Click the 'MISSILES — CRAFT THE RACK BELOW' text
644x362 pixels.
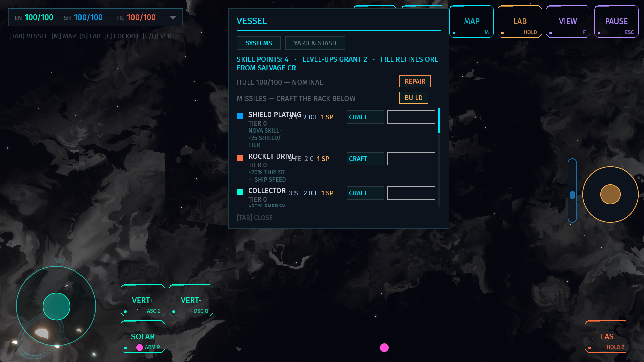[x=296, y=99]
